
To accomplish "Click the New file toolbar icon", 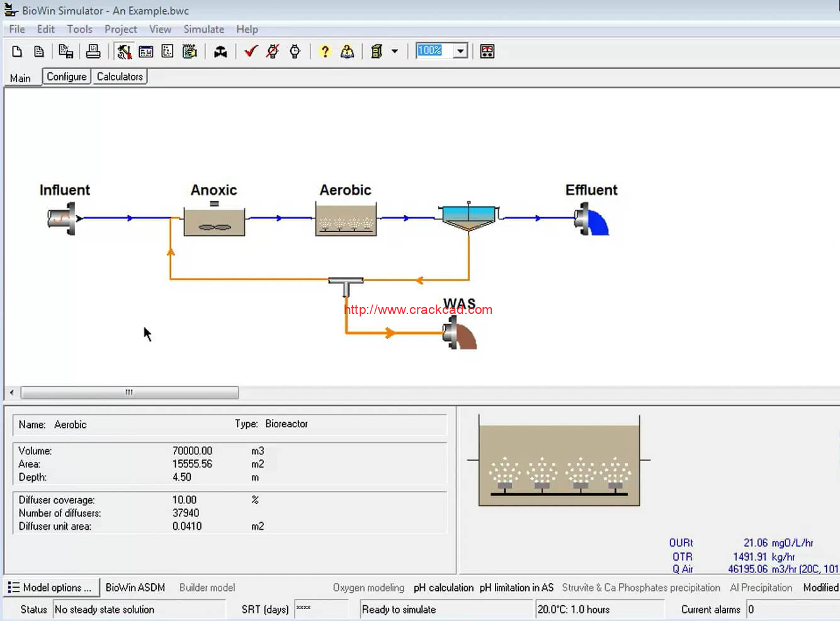I will pos(17,52).
